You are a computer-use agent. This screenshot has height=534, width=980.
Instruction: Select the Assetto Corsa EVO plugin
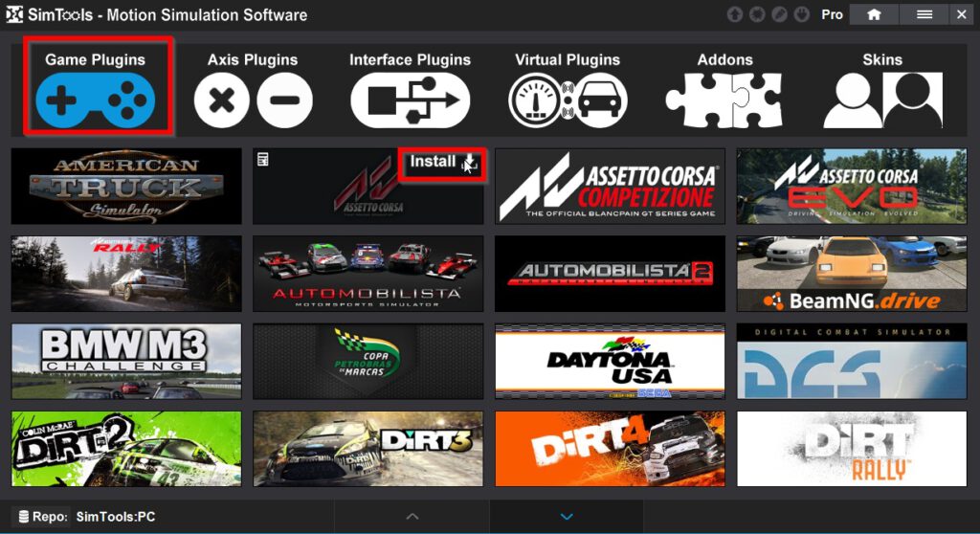(852, 187)
